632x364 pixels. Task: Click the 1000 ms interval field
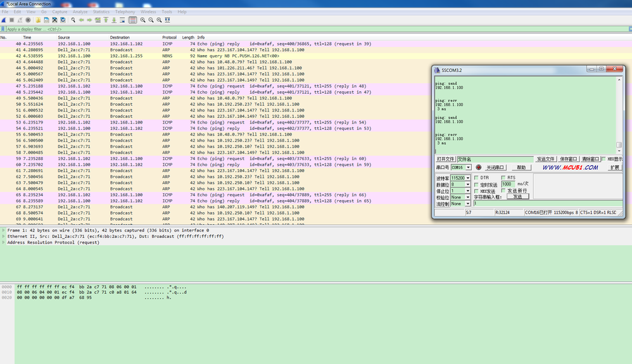(x=508, y=184)
